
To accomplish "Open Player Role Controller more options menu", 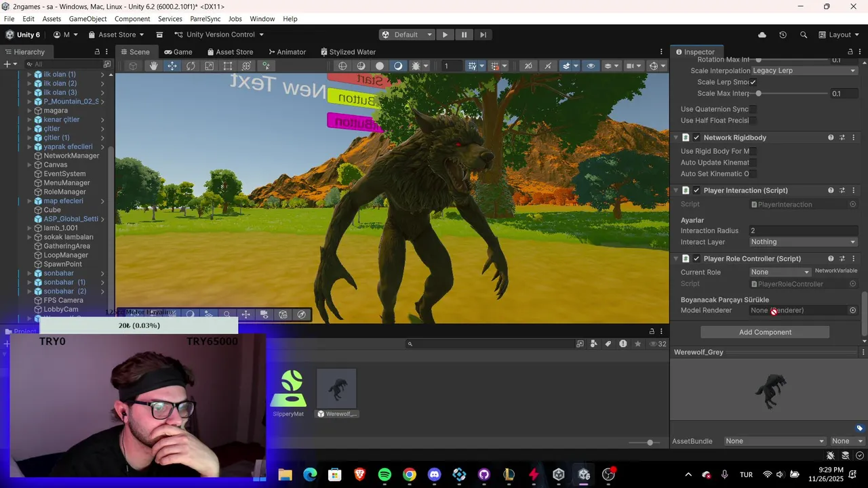I will click(x=854, y=258).
